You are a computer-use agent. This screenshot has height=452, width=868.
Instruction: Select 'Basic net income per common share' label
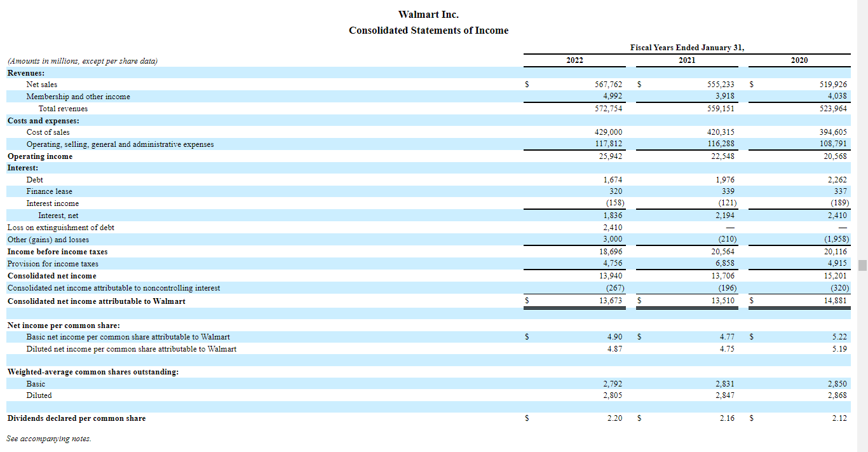coord(128,337)
